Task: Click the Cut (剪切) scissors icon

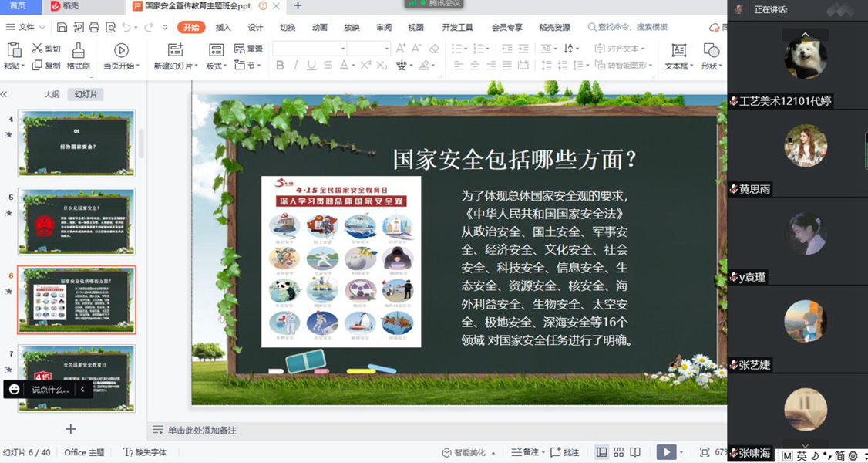Action: pos(37,49)
